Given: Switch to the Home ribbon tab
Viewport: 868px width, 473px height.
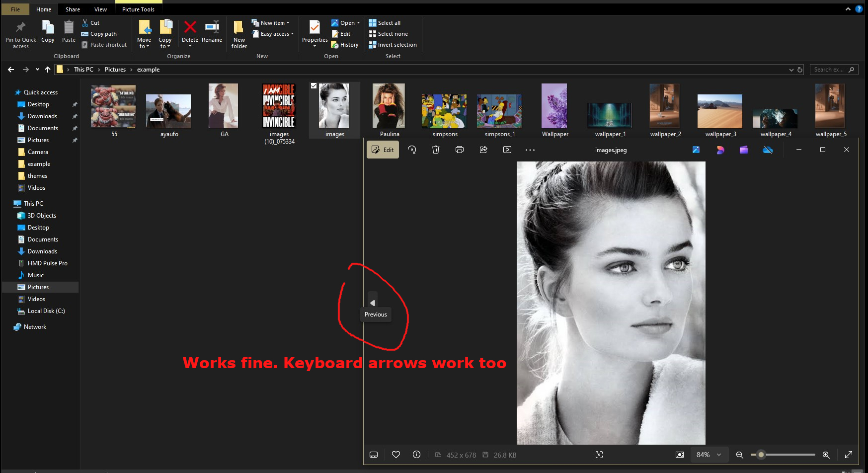Looking at the screenshot, I should click(44, 9).
